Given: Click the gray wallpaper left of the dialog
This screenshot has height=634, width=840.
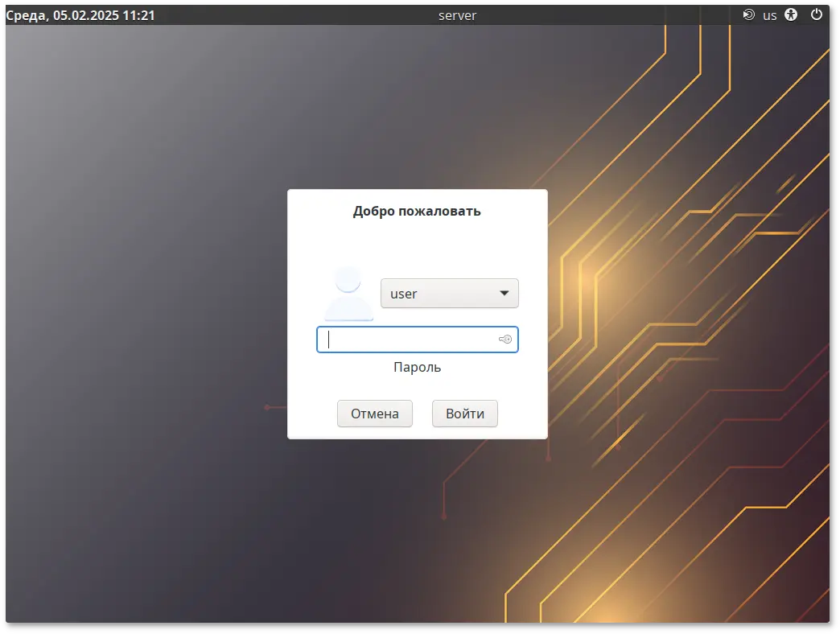Looking at the screenshot, I should click(x=145, y=322).
